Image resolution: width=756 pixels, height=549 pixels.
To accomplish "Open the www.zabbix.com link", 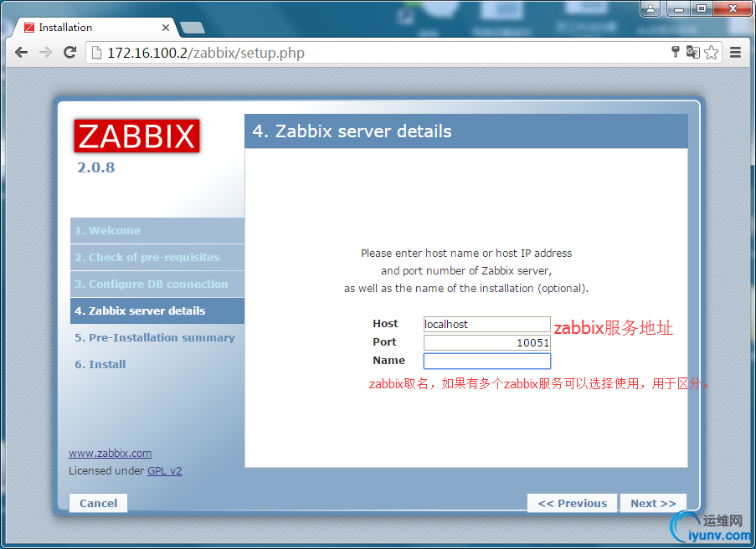I will [110, 453].
